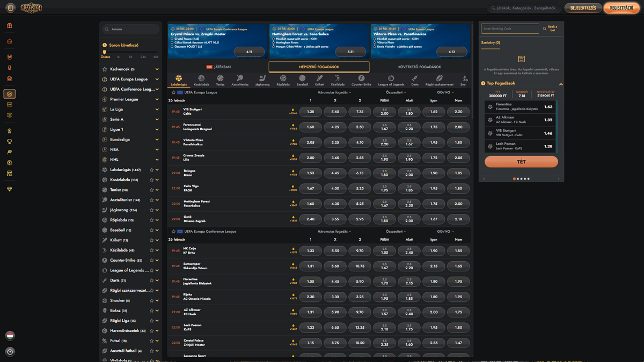Open the help question mark icon
The image size is (644, 362).
click(x=10, y=352)
